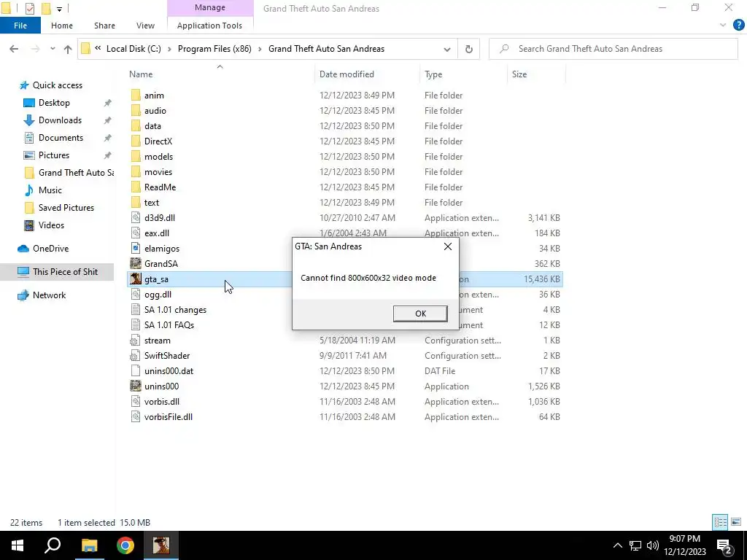Open Desktop in the navigation pane

click(54, 103)
